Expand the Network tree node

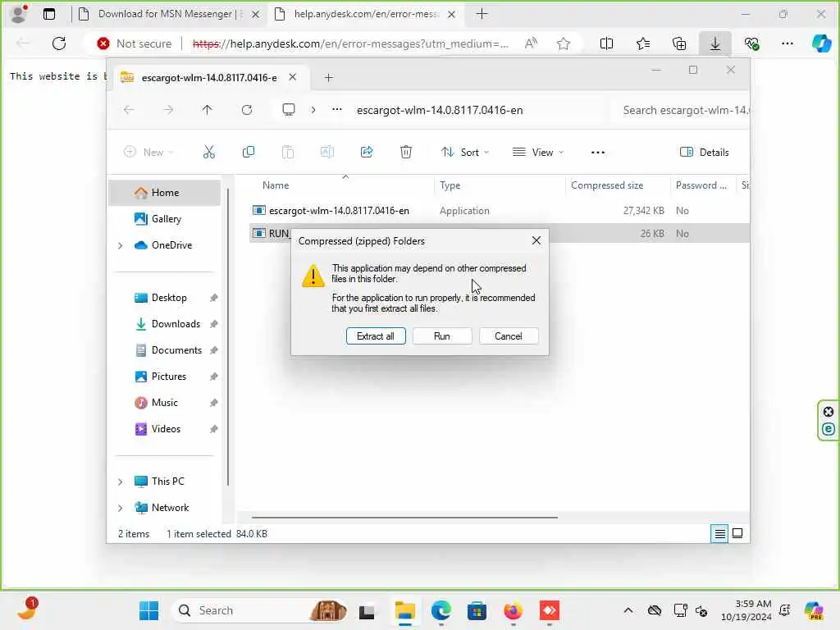pyautogui.click(x=121, y=508)
